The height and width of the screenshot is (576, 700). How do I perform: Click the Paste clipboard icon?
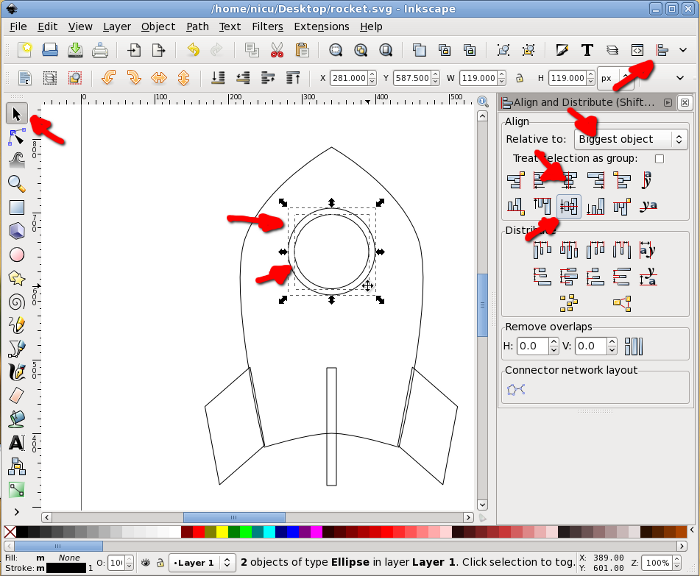(302, 50)
